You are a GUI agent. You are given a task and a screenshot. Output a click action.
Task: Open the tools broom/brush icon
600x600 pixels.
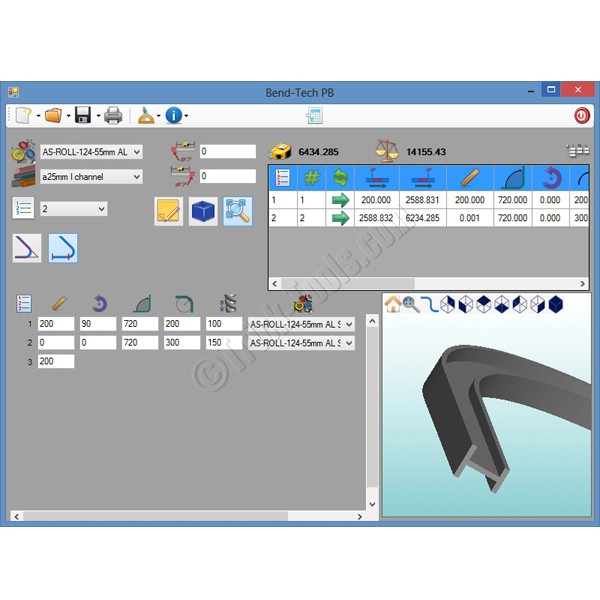pyautogui.click(x=146, y=115)
